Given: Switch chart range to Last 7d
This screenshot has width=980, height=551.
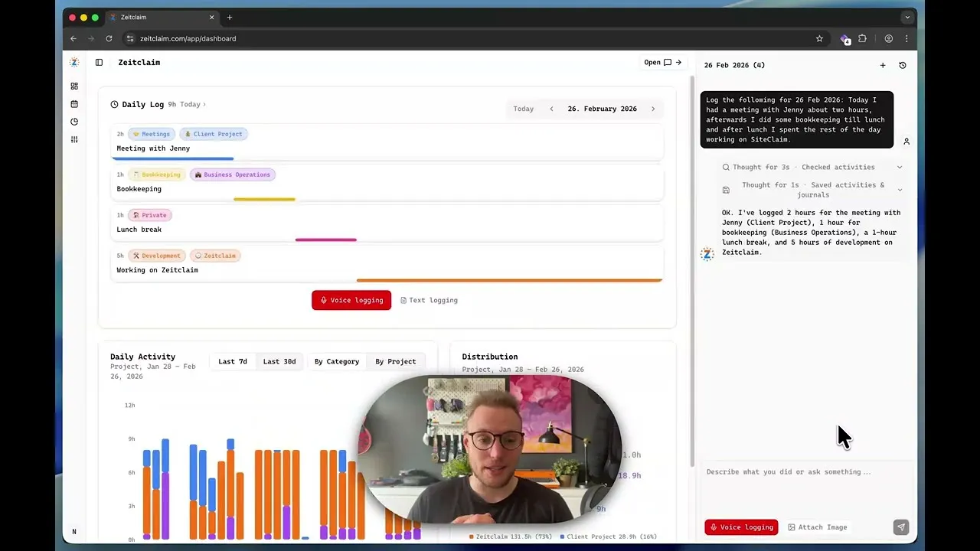Looking at the screenshot, I should point(233,362).
